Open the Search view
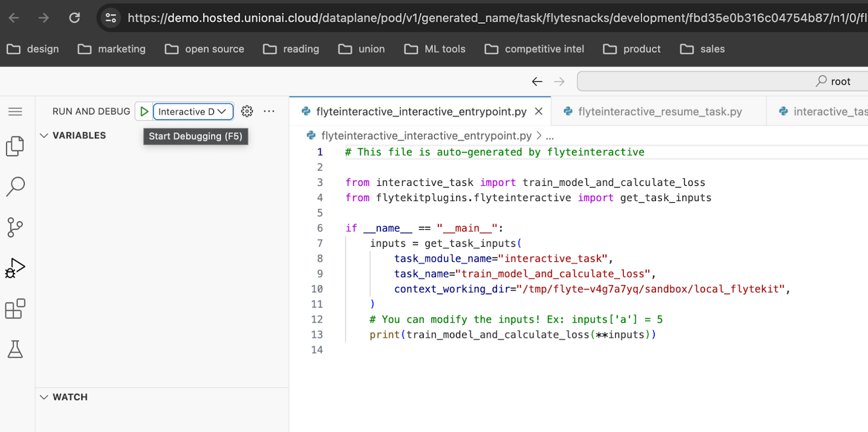The height and width of the screenshot is (432, 868). pos(15,186)
